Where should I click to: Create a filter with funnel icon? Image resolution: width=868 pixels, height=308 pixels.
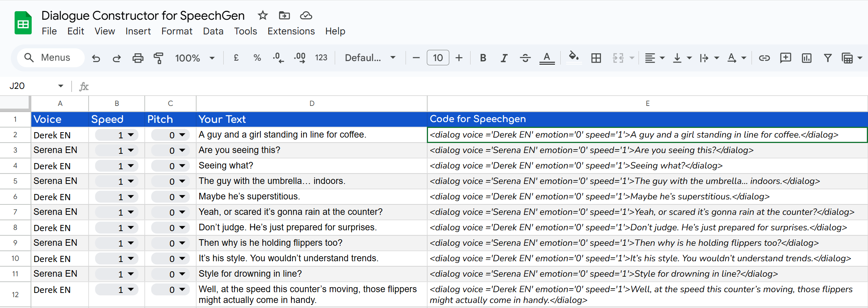pyautogui.click(x=827, y=58)
